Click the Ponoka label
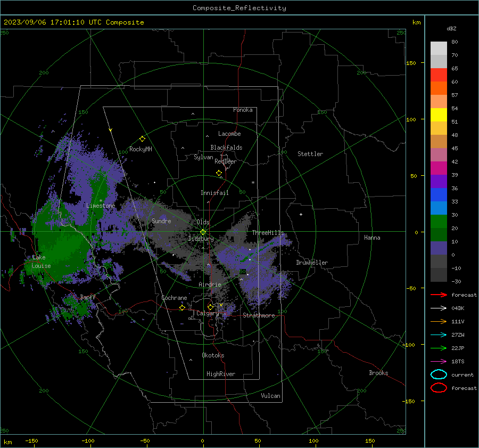The height and width of the screenshot is (448, 479). (243, 110)
